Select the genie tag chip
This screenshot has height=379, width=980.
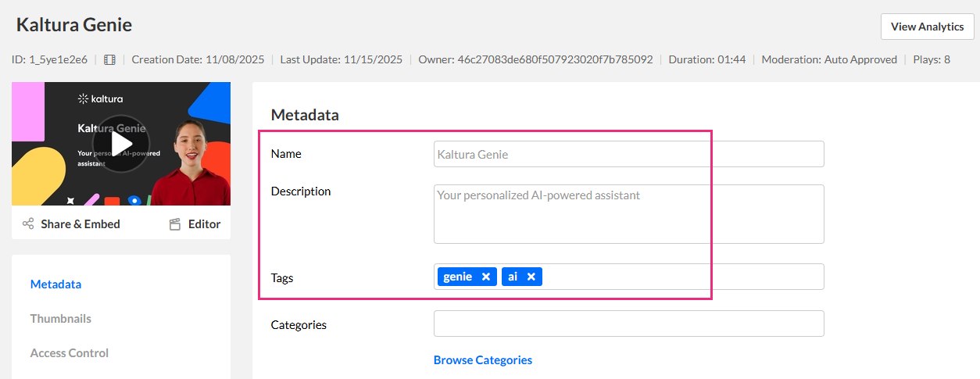[458, 277]
